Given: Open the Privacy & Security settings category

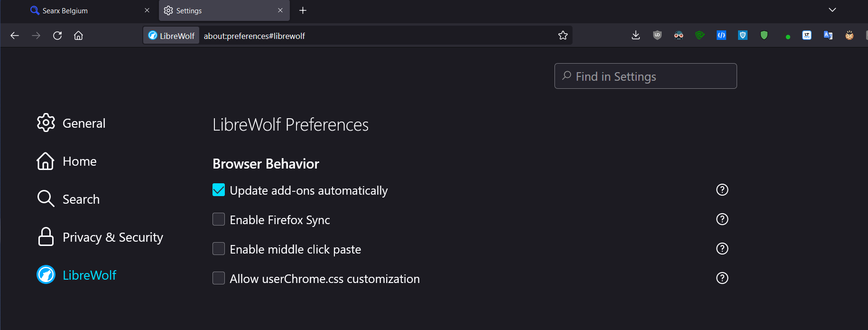Looking at the screenshot, I should click(x=112, y=237).
